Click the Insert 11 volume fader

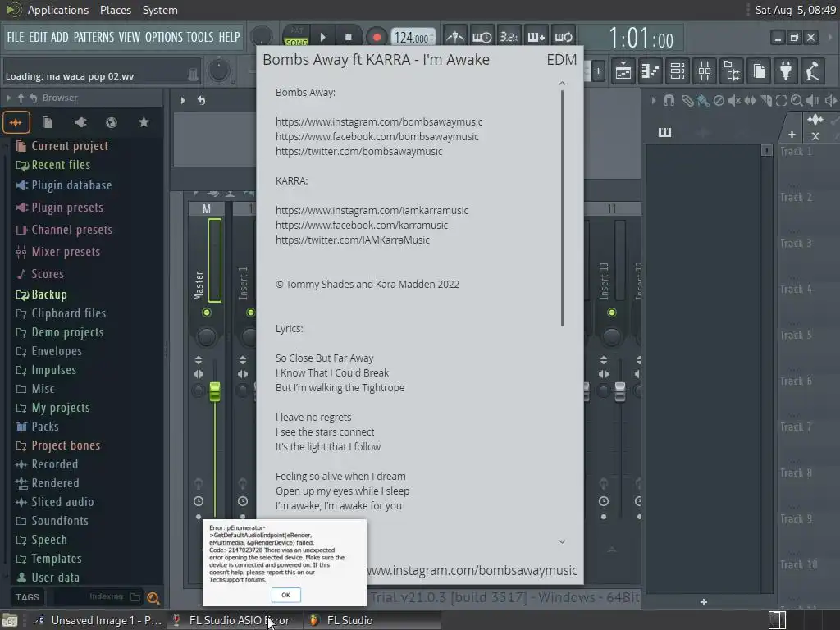tap(620, 391)
